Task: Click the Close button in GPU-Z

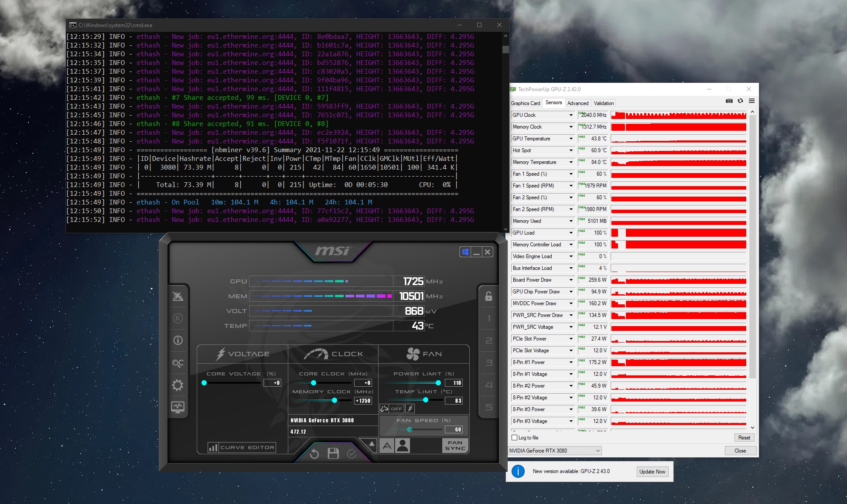Action: (x=740, y=451)
